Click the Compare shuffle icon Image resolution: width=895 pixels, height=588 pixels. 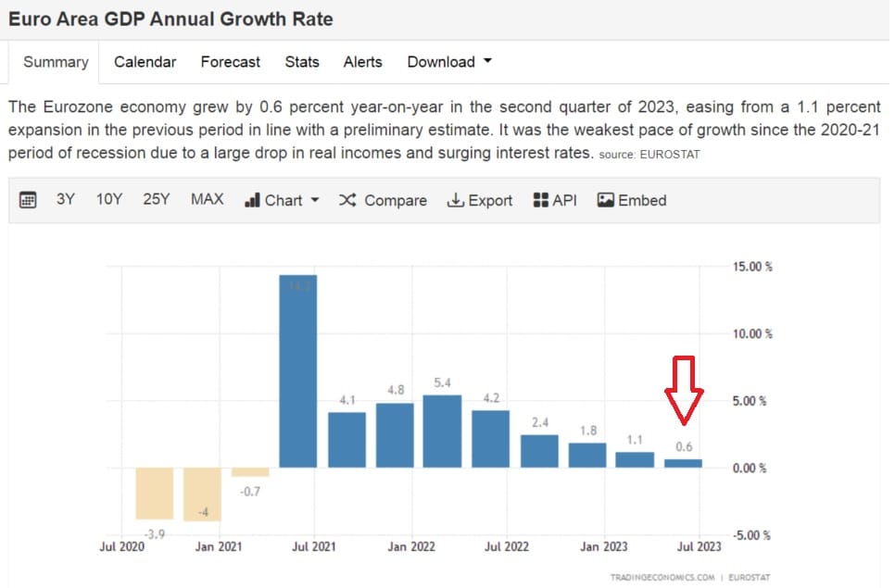click(347, 200)
